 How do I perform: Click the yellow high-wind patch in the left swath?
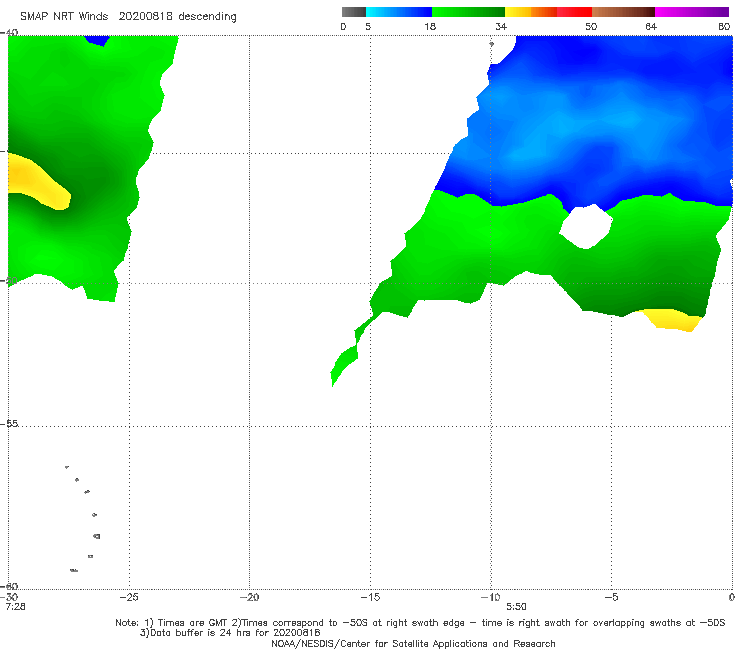tap(38, 181)
